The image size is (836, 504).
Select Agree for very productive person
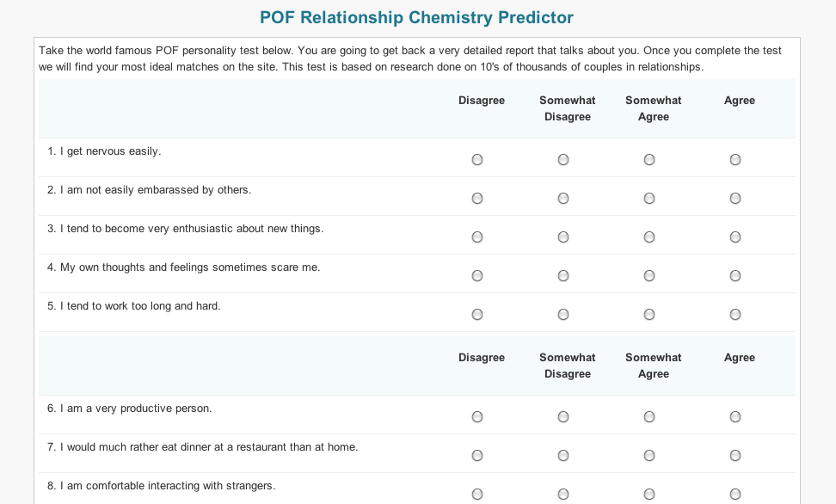(735, 416)
